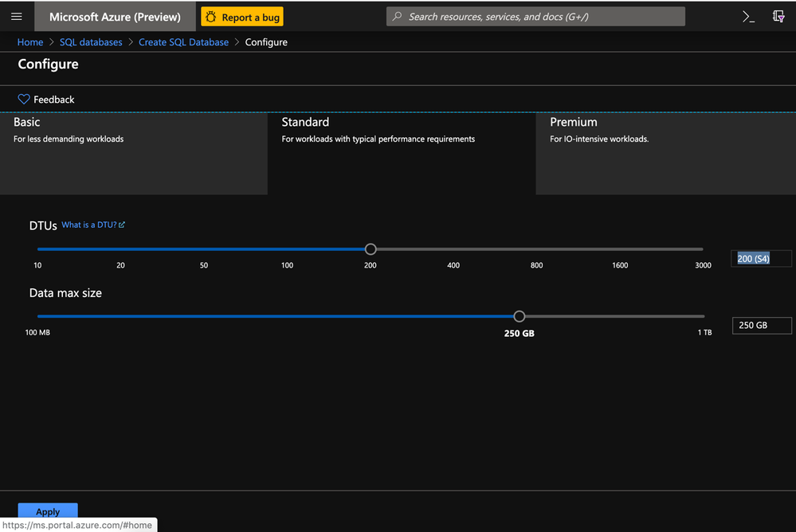The width and height of the screenshot is (796, 532).
Task: Click the search magnifier icon
Action: [x=398, y=16]
